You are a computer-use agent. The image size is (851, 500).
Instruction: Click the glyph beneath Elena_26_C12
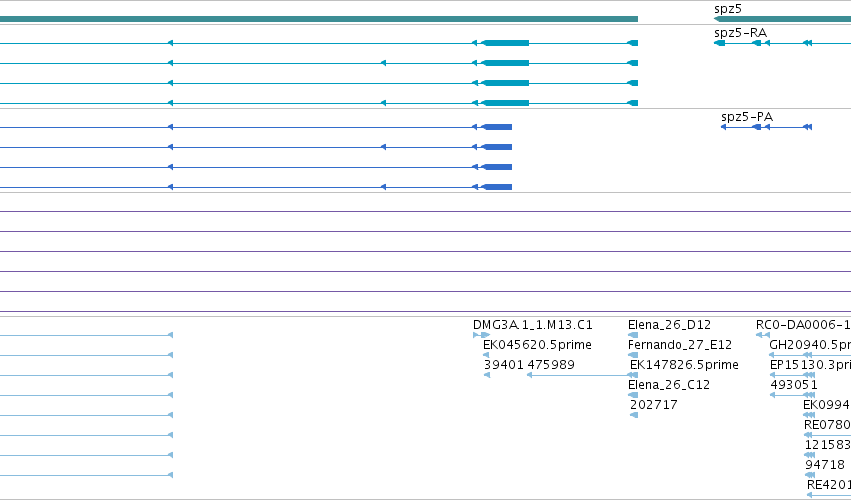[x=633, y=395]
